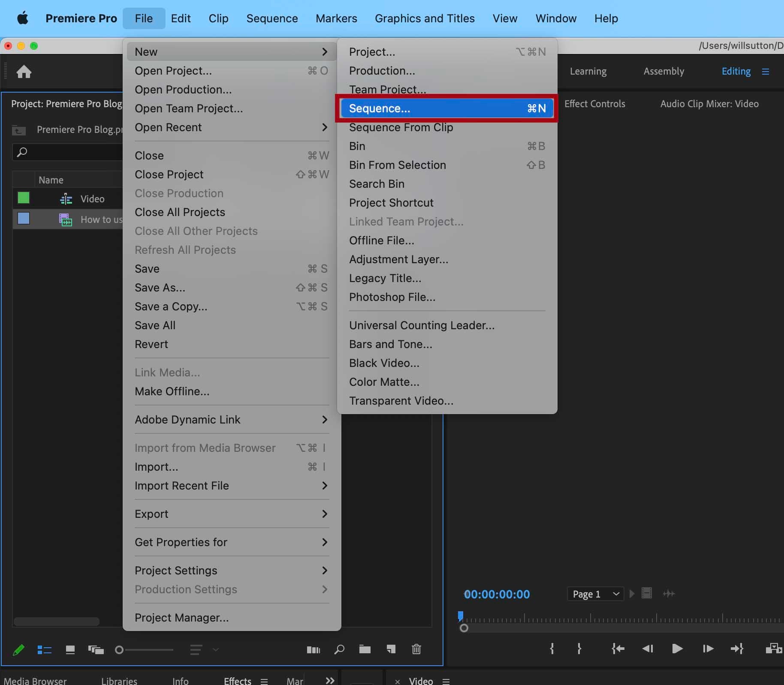Switch to Learning workspace
Screen dimensions: 784x685
[588, 71]
